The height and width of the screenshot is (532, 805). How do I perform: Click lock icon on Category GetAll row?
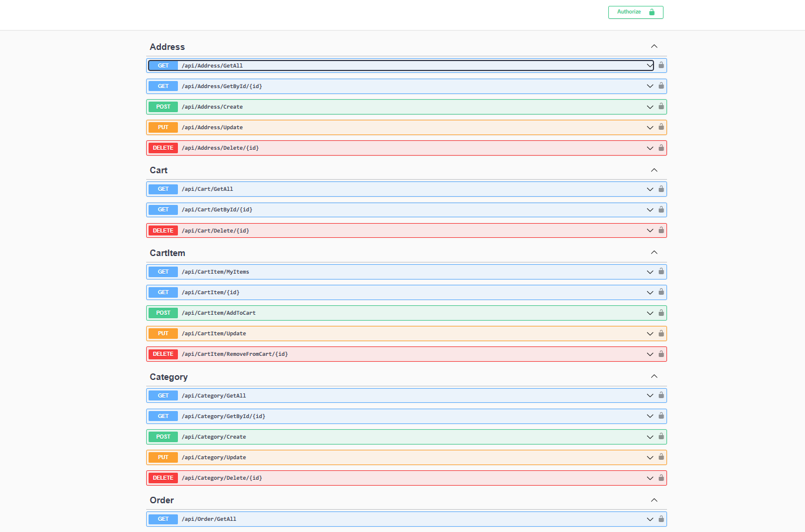661,395
